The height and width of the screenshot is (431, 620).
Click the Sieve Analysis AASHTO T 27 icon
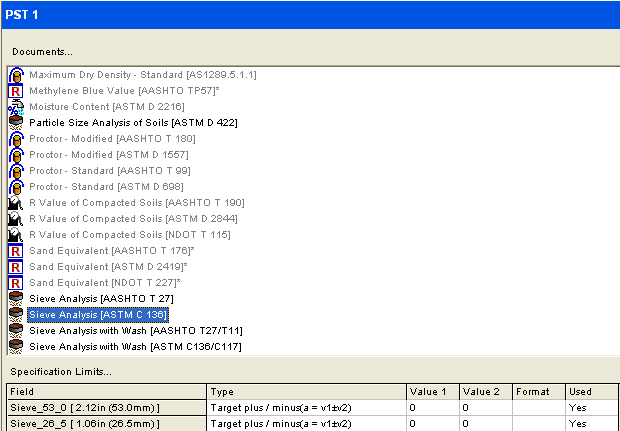tap(15, 298)
